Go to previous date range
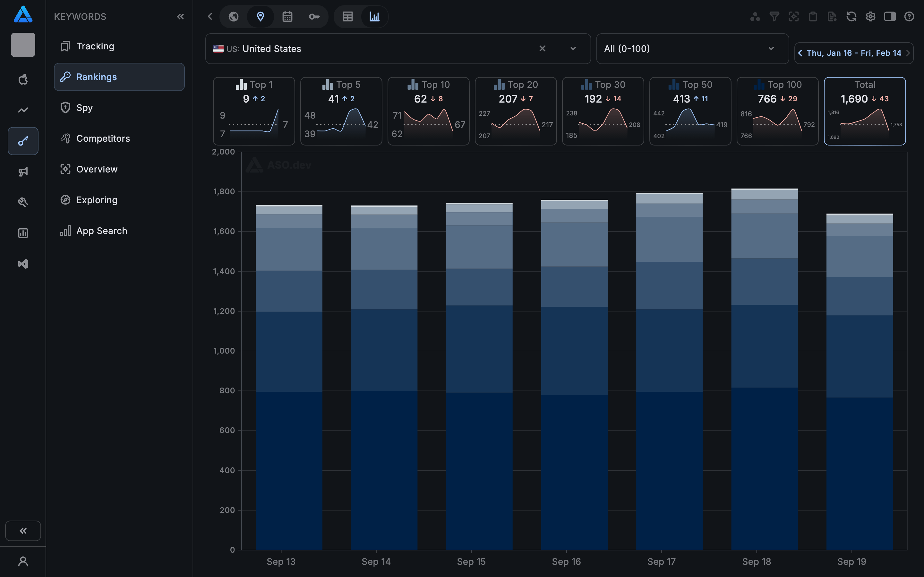 pyautogui.click(x=800, y=53)
